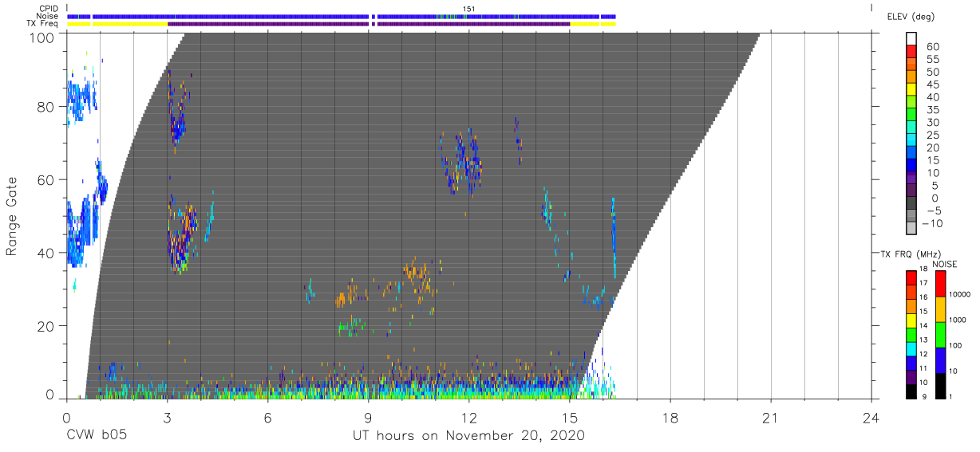
Task: Click 'UT hours on November 20, 2020' axis title
Action: 469,436
